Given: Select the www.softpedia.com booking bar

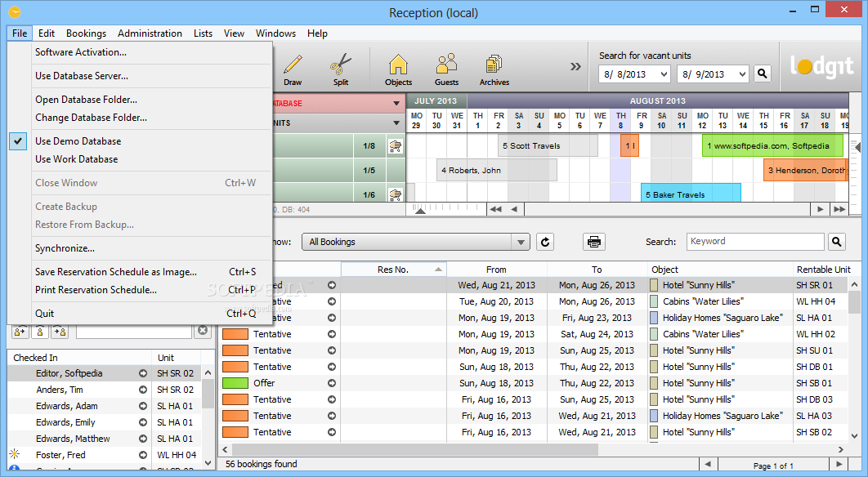Looking at the screenshot, I should point(772,146).
